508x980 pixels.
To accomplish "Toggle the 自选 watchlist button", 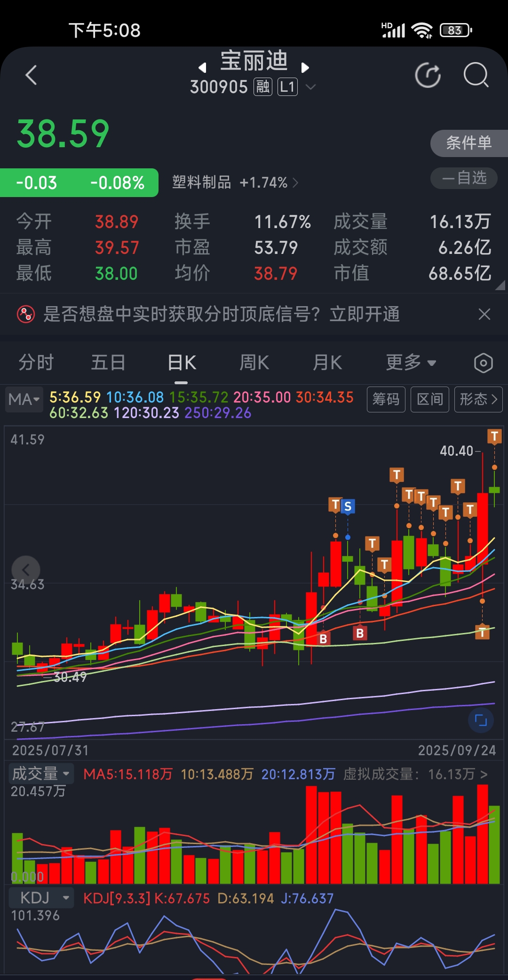I will click(x=464, y=178).
